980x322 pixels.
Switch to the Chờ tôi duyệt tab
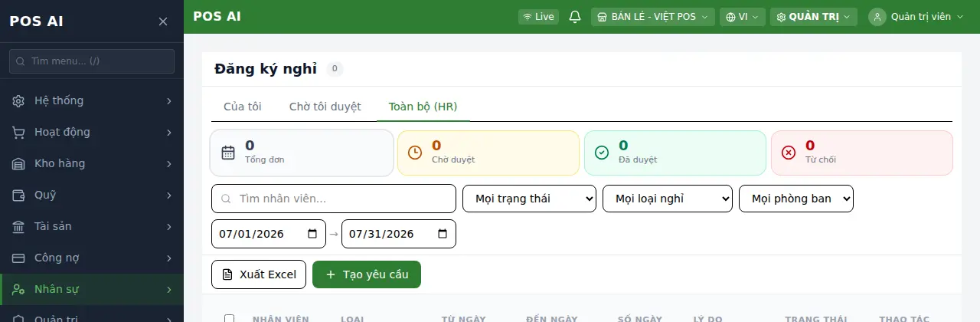tap(325, 107)
